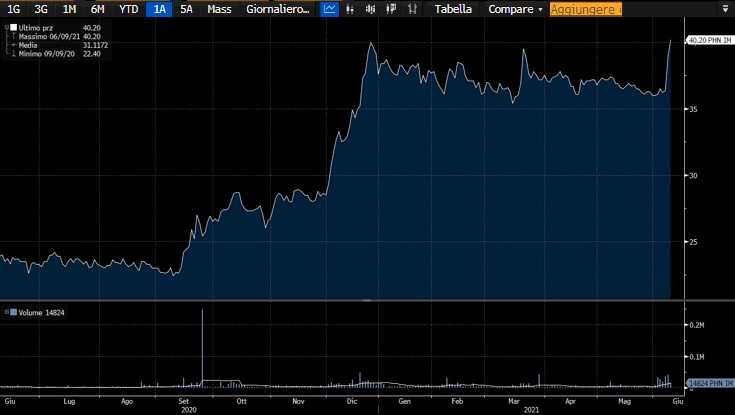Image resolution: width=735 pixels, height=415 pixels.
Task: Switch to the Mass time range
Action: (219, 9)
